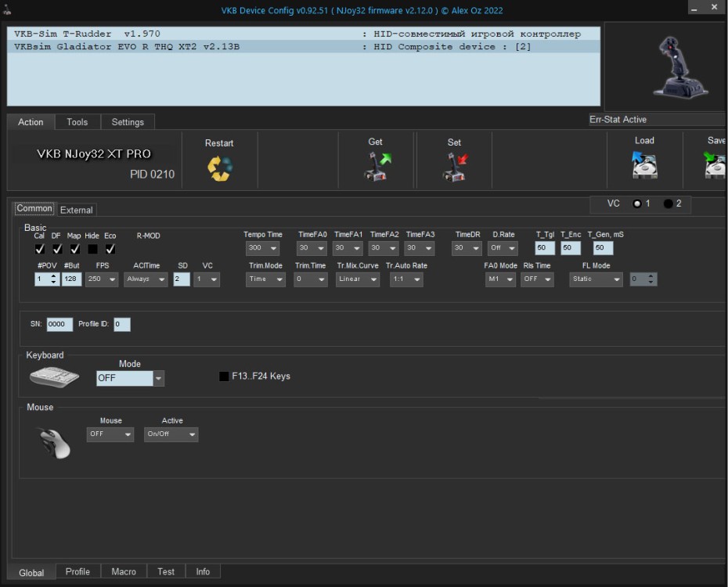Open the Tempo Time dropdown
This screenshot has height=587, width=728.
tap(263, 248)
